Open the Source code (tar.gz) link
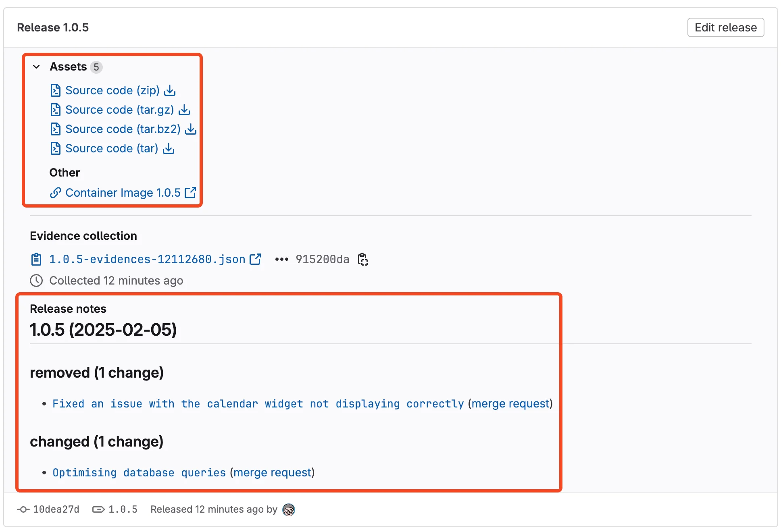 [120, 110]
